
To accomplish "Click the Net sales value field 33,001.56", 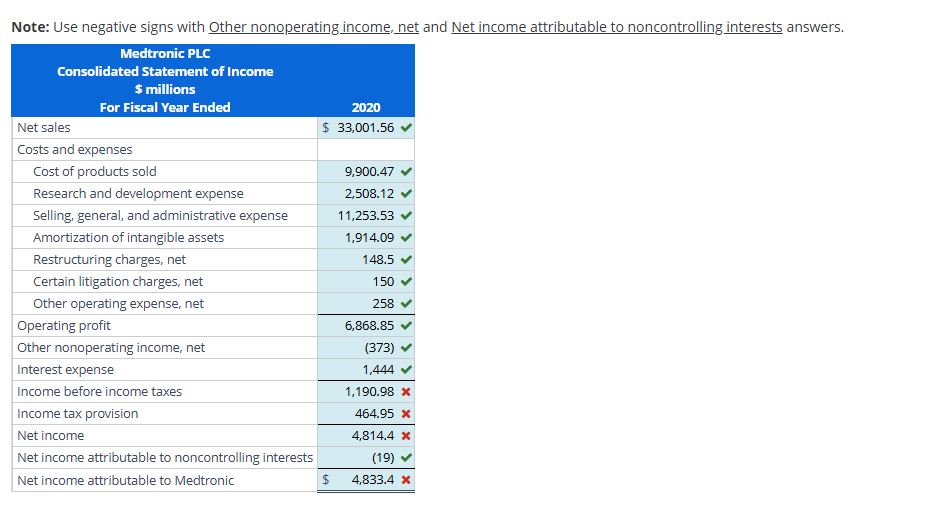I will coord(366,127).
